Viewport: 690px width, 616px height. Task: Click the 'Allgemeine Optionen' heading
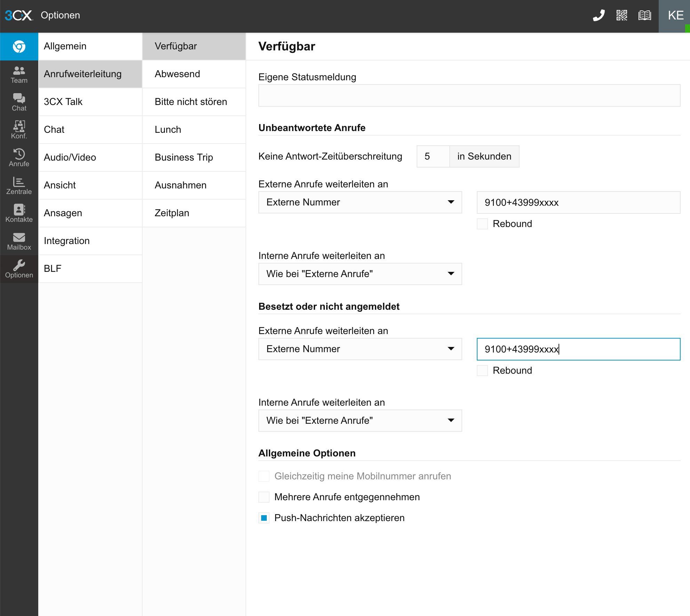[307, 453]
